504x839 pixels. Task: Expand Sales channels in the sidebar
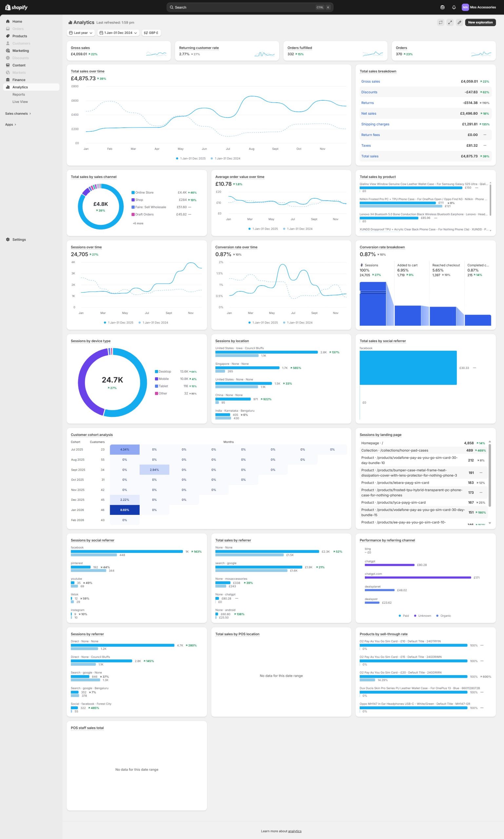(18, 114)
